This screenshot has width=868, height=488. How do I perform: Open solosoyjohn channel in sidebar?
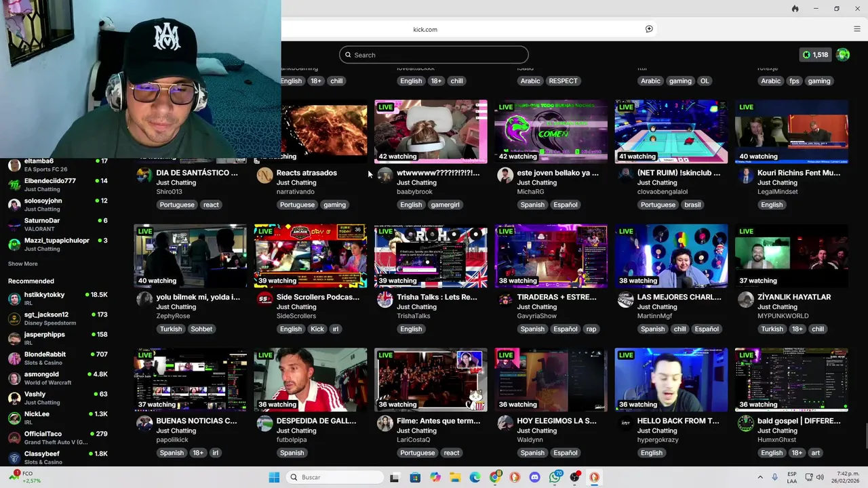58,204
